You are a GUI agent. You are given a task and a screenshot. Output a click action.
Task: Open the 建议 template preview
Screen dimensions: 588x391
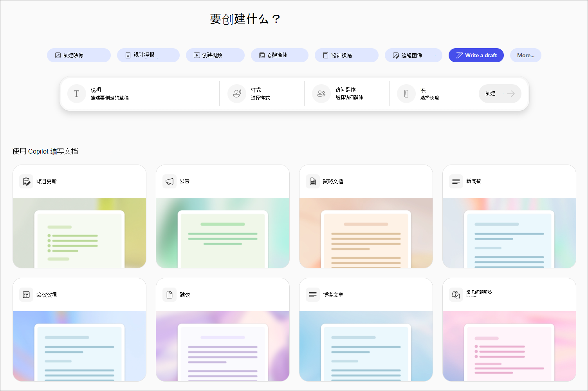(x=223, y=346)
